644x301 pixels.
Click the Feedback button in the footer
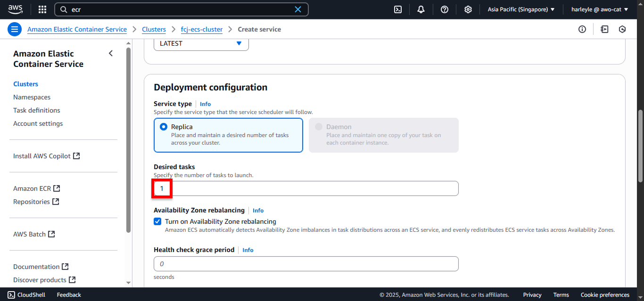click(x=69, y=295)
